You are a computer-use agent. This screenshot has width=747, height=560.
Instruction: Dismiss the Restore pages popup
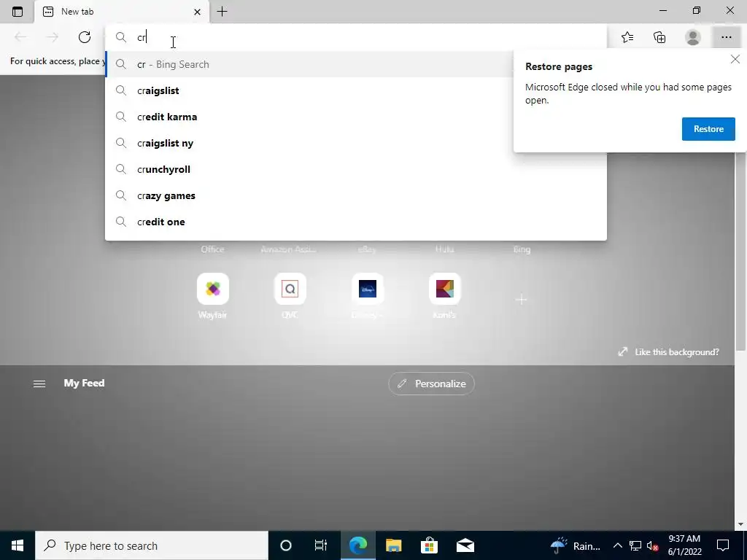(x=735, y=59)
